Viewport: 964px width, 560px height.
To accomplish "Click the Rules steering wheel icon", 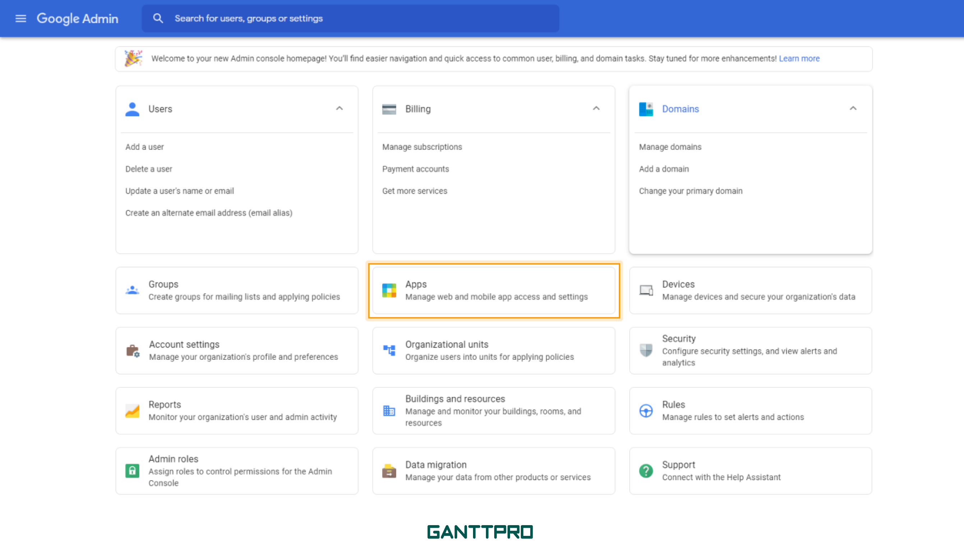I will pos(646,411).
